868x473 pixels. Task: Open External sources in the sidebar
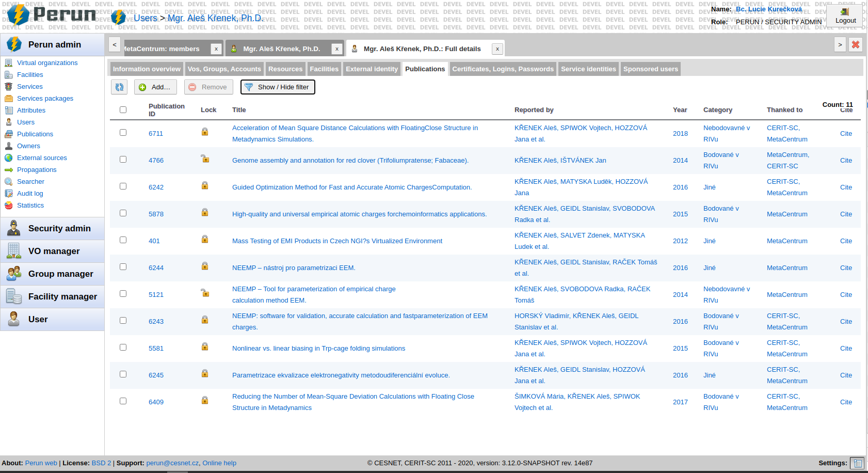tap(42, 157)
